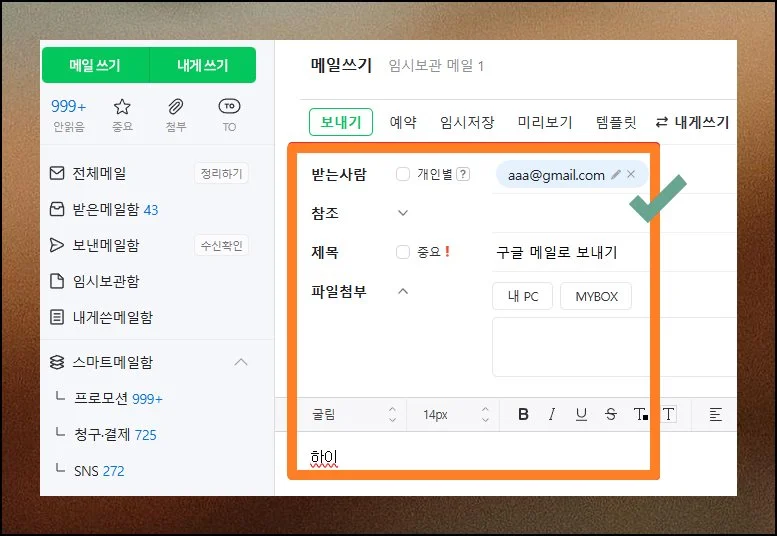Toggle bold text formatting

pyautogui.click(x=523, y=415)
